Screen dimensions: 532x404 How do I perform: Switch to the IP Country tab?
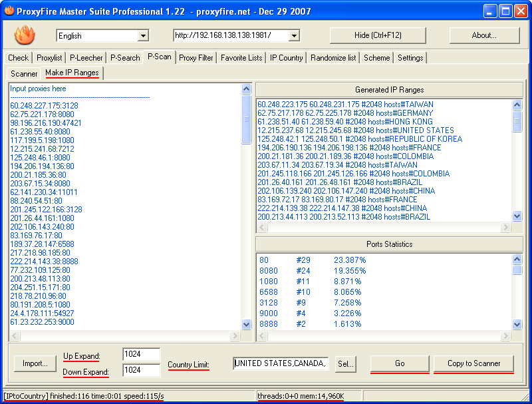pos(287,58)
